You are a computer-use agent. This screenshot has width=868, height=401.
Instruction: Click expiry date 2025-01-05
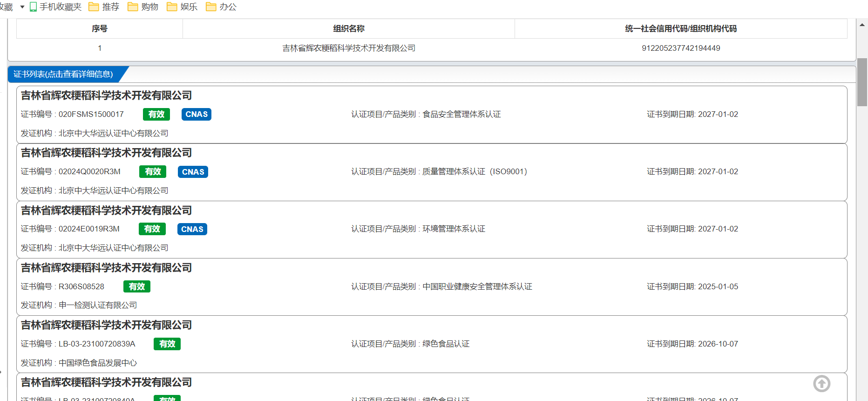pos(718,286)
